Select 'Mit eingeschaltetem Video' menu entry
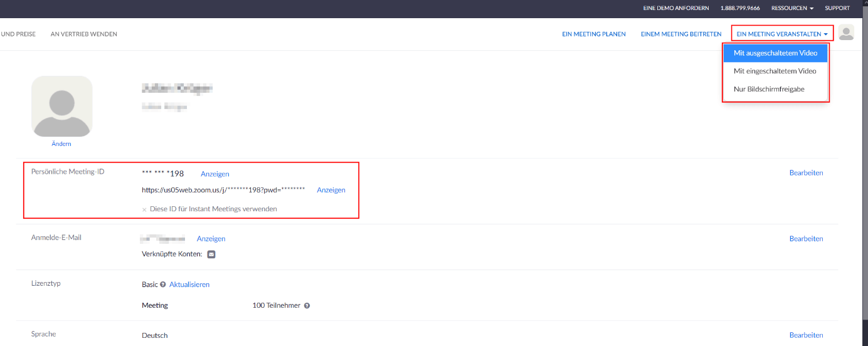 tap(775, 71)
